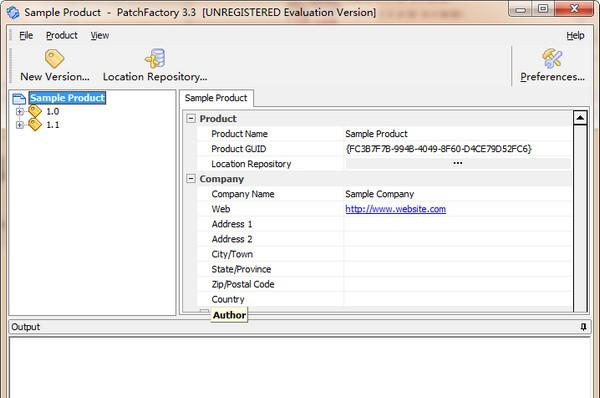Open the Product menu

click(62, 36)
